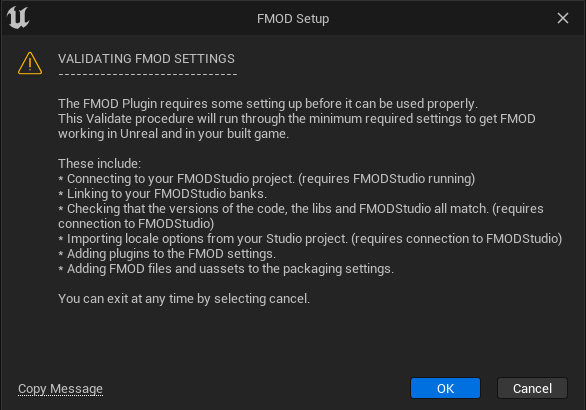The image size is (586, 410).
Task: Close the FMOD Setup dialog
Action: click(562, 18)
